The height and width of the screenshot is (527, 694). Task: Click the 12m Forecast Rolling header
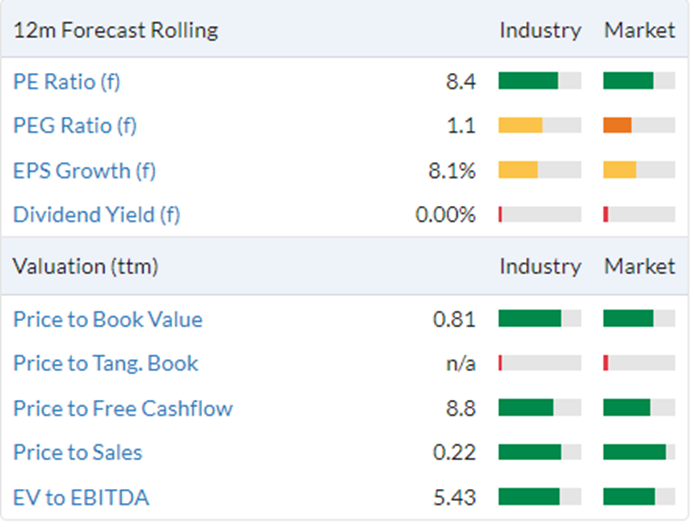116,31
